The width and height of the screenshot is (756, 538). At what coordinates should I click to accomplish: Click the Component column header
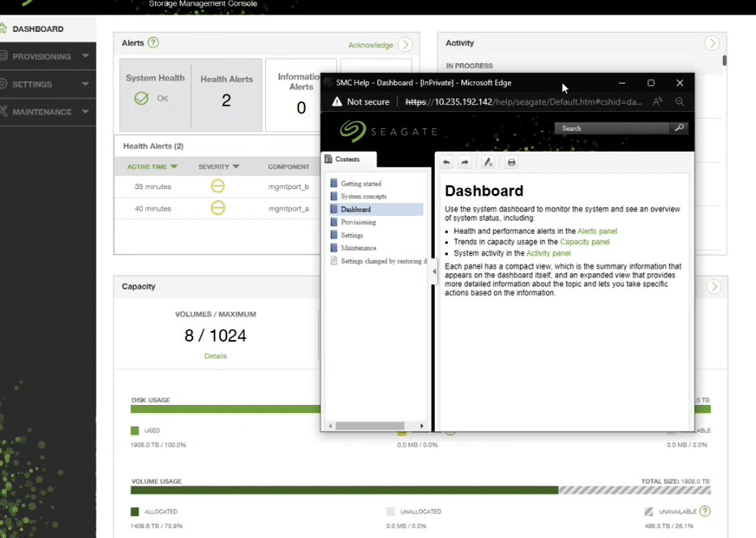288,166
